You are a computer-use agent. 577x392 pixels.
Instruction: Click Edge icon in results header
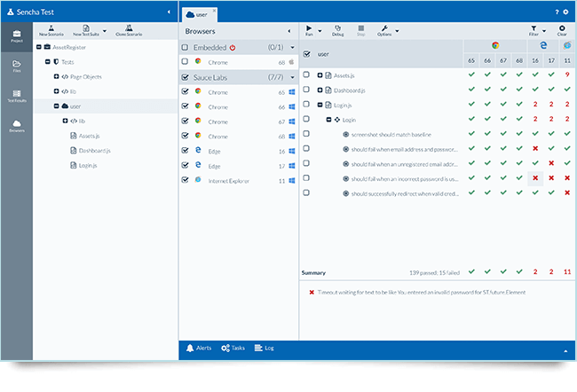tap(543, 45)
